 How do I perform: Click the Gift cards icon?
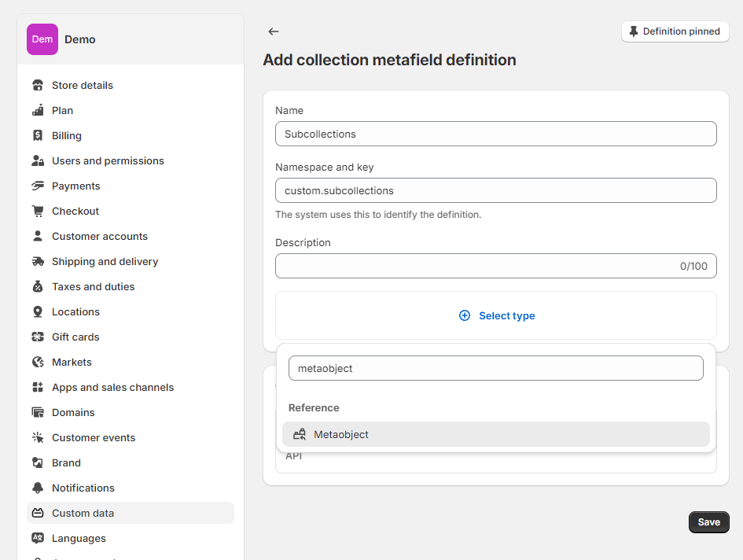tap(38, 337)
